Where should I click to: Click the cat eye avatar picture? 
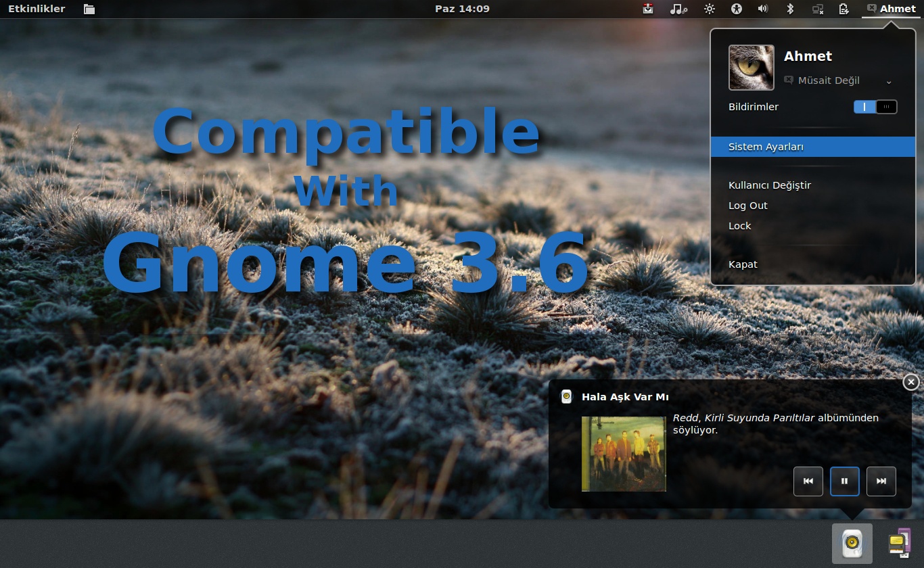coord(752,68)
